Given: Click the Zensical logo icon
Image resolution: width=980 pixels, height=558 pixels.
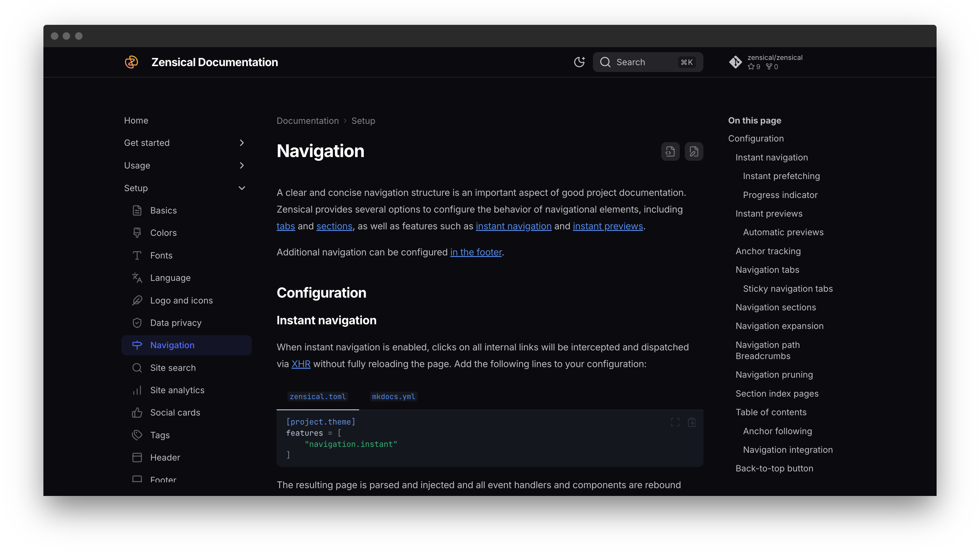Looking at the screenshot, I should pyautogui.click(x=131, y=62).
